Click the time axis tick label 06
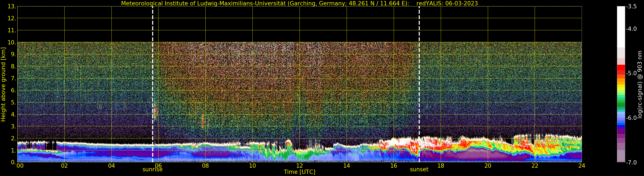Image resolution: width=644 pixels, height=176 pixels. click(x=159, y=166)
